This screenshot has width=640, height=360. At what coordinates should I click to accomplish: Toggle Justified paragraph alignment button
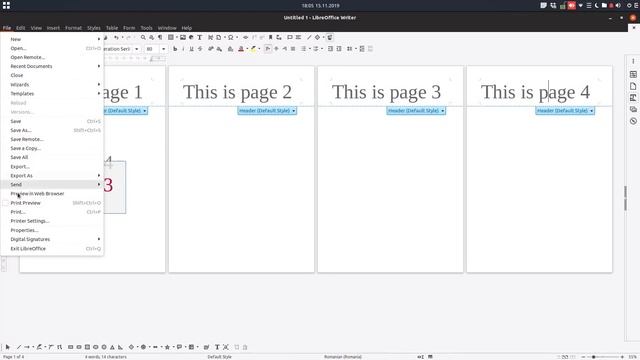click(x=293, y=49)
